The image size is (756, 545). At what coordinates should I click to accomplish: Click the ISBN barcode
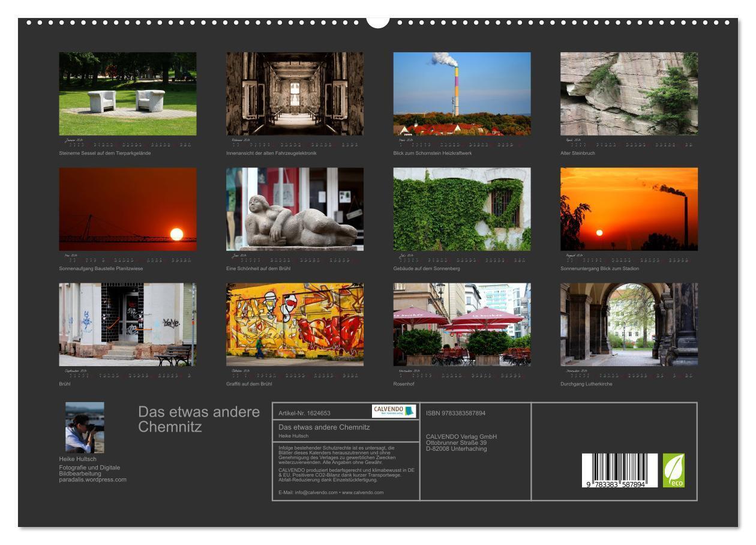pos(620,471)
